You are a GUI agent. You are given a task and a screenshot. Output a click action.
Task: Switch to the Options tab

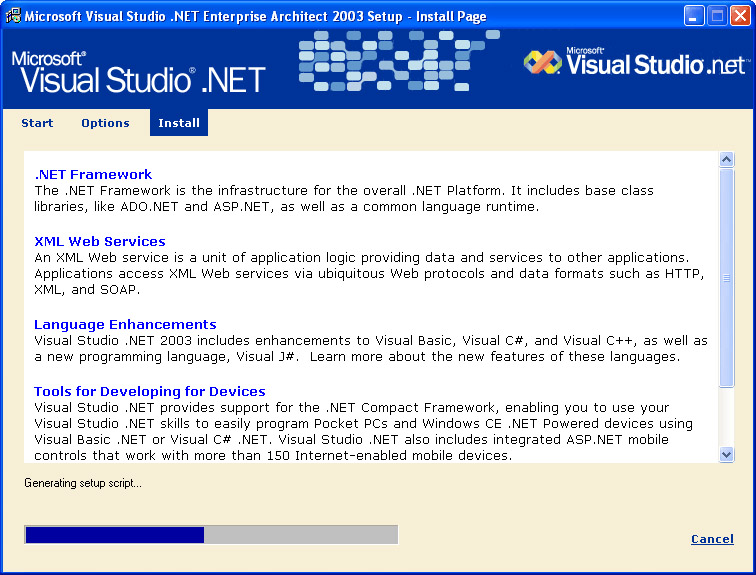(x=105, y=123)
